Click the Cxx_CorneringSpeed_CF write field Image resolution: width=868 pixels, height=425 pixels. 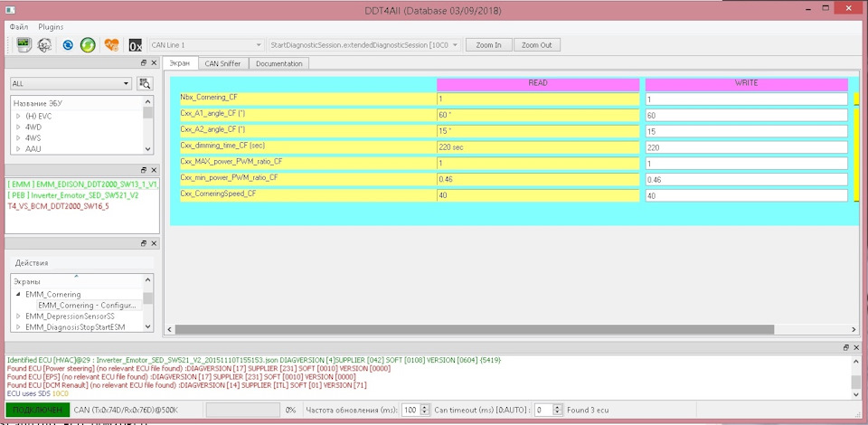746,195
